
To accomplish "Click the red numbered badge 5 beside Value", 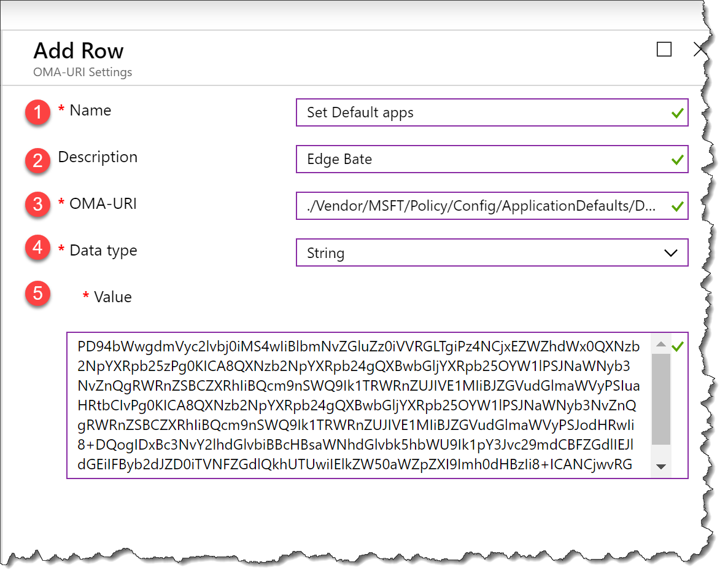I will (37, 294).
